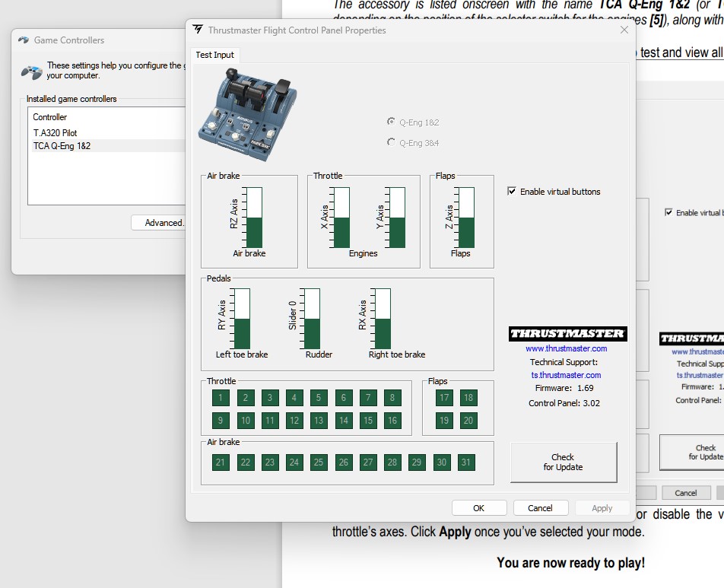
Task: Select the Q-Eng 1&2 radio button
Action: pyautogui.click(x=392, y=122)
